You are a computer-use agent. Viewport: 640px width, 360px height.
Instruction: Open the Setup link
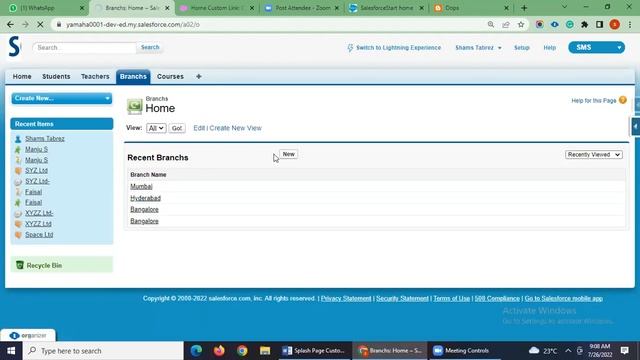click(x=522, y=48)
